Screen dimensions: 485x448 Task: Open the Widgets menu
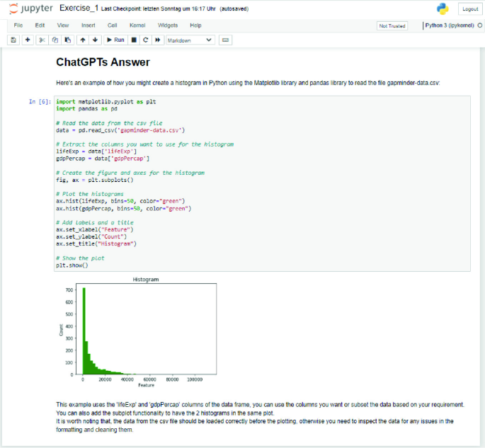click(x=168, y=25)
